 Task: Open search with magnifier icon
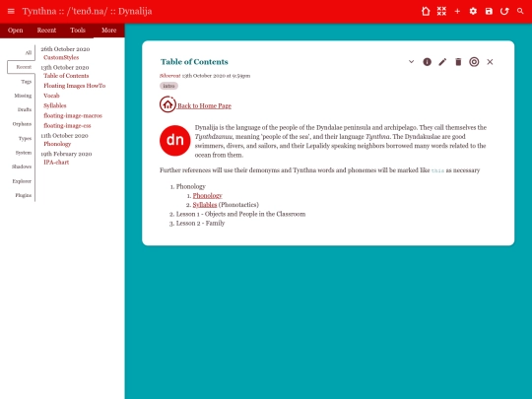pyautogui.click(x=520, y=11)
